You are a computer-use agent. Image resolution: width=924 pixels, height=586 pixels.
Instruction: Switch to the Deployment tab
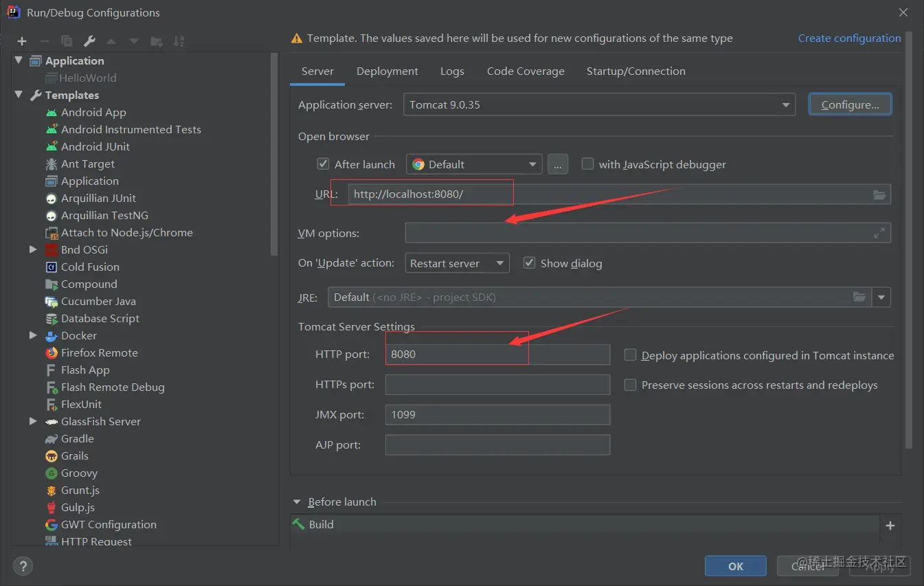click(387, 71)
